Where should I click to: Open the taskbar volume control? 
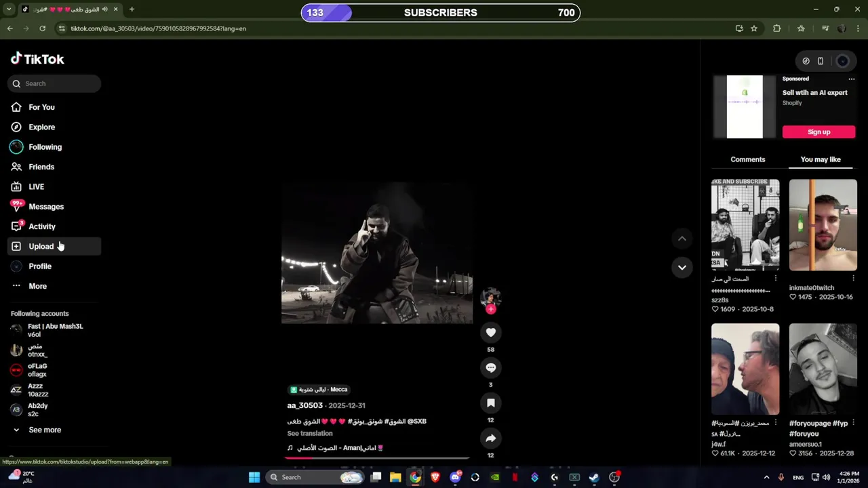pyautogui.click(x=826, y=477)
